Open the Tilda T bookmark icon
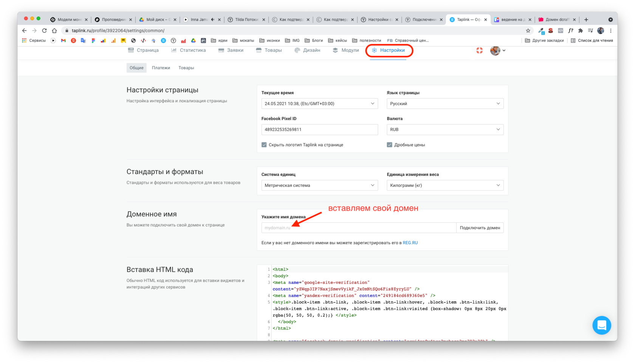This screenshot has height=364, width=635. (173, 40)
